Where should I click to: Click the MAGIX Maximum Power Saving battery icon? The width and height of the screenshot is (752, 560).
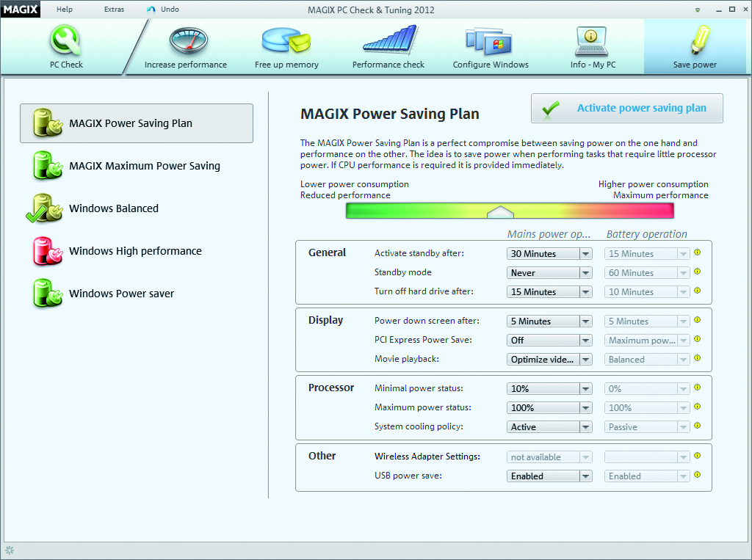point(48,165)
